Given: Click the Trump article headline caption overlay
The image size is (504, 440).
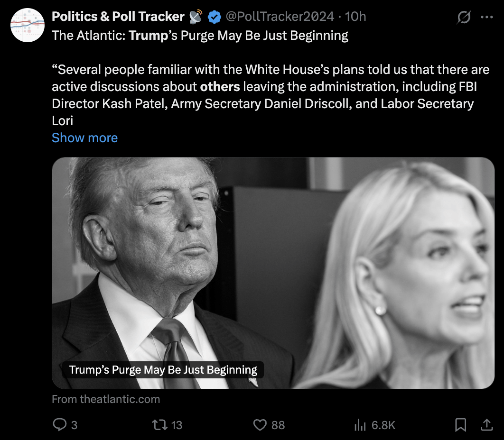Looking at the screenshot, I should pyautogui.click(x=163, y=369).
